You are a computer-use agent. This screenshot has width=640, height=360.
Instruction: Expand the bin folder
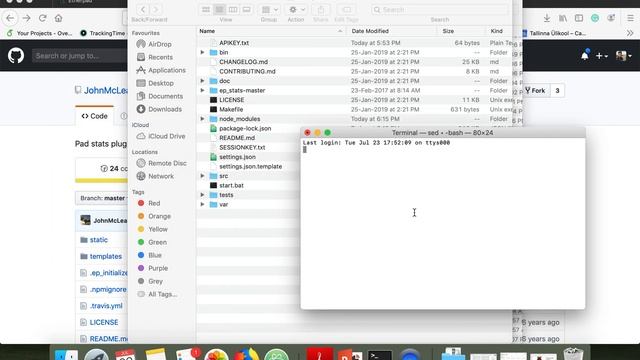click(202, 52)
